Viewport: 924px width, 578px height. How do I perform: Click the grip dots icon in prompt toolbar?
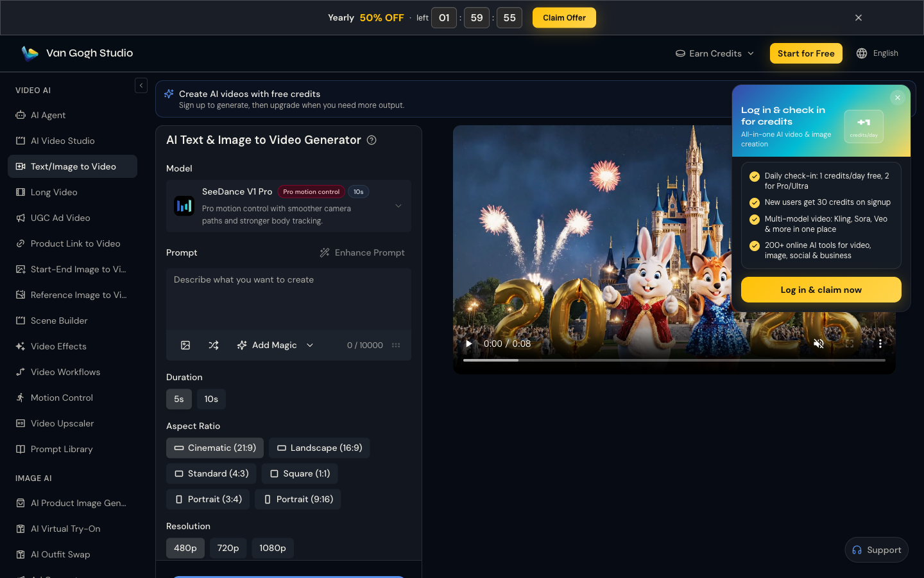coord(396,345)
